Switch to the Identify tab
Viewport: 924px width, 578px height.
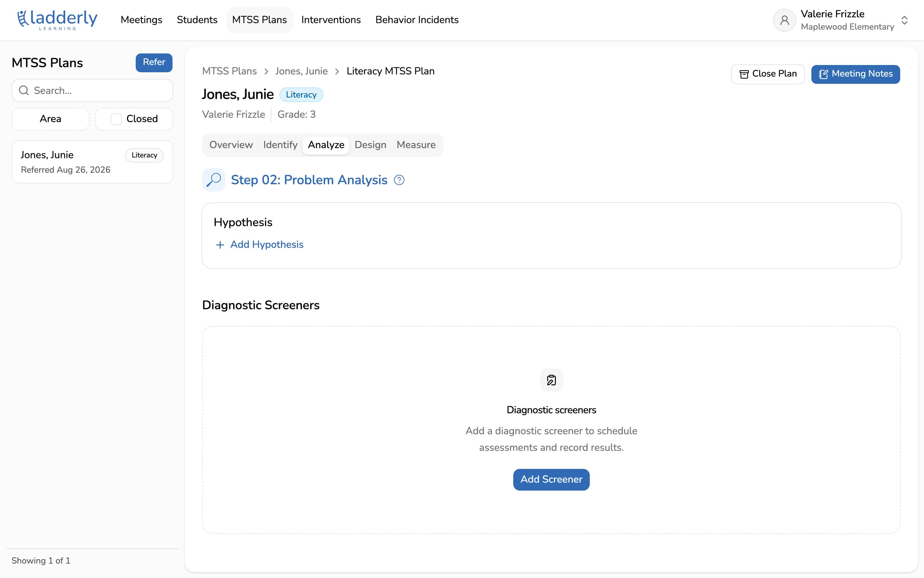point(280,145)
